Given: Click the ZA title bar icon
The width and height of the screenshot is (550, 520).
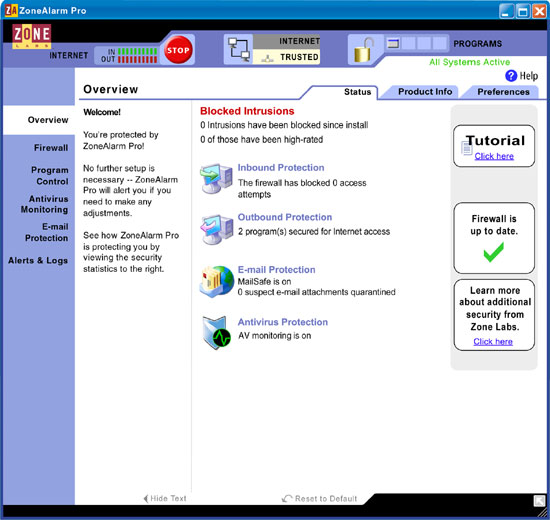Looking at the screenshot, I should [x=11, y=11].
